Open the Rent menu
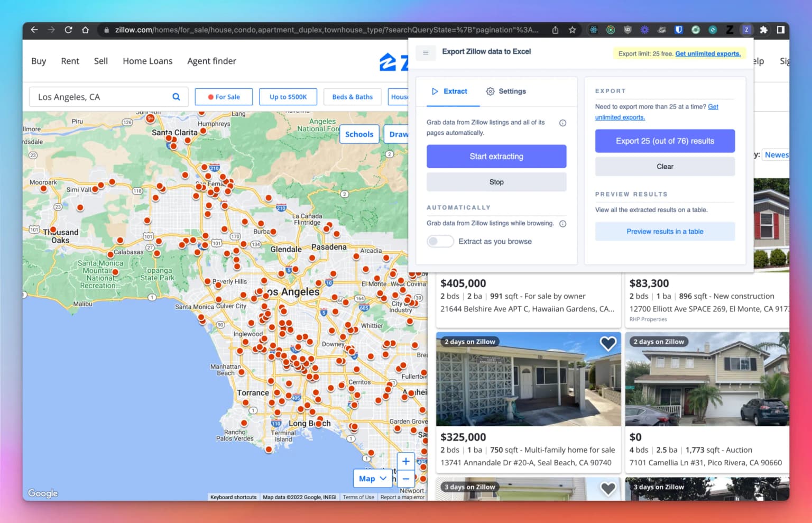 [x=70, y=61]
